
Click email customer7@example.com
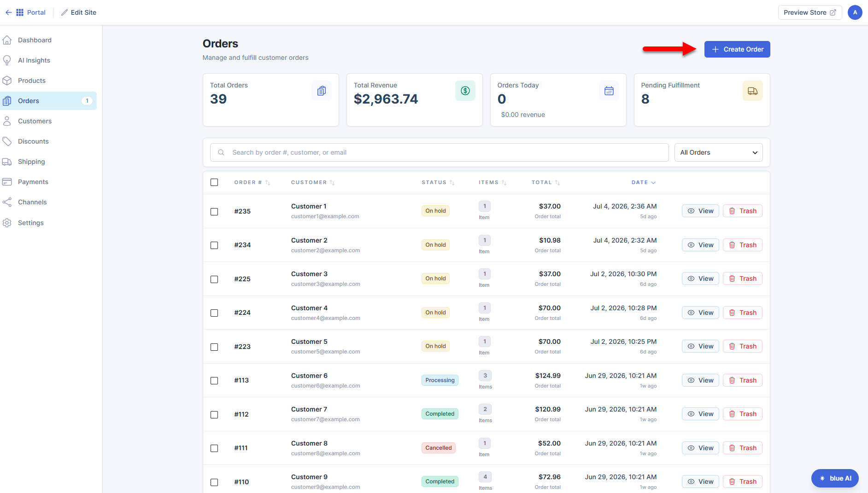(325, 419)
